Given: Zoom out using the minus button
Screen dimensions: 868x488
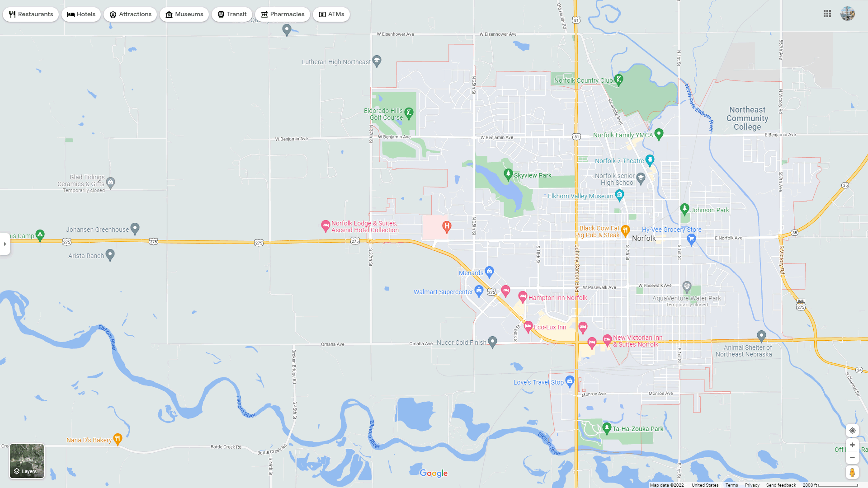Looking at the screenshot, I should click(x=853, y=457).
